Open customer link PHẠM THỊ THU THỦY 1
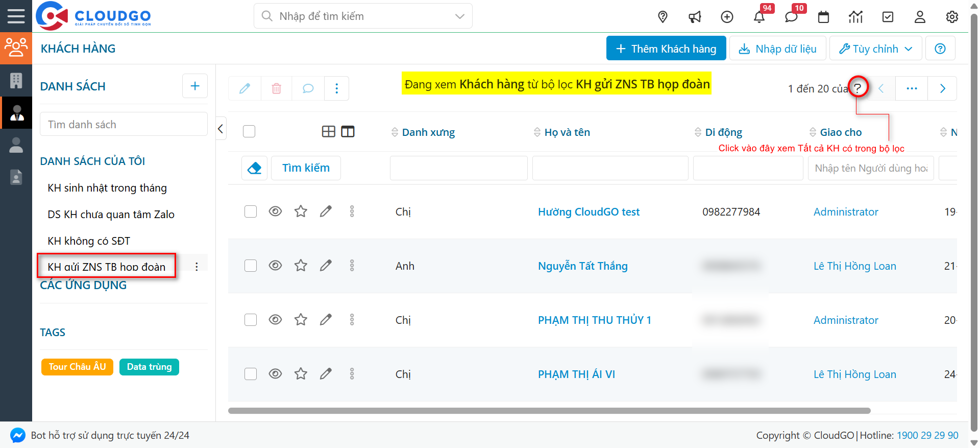The width and height of the screenshot is (980, 448). 594,320
